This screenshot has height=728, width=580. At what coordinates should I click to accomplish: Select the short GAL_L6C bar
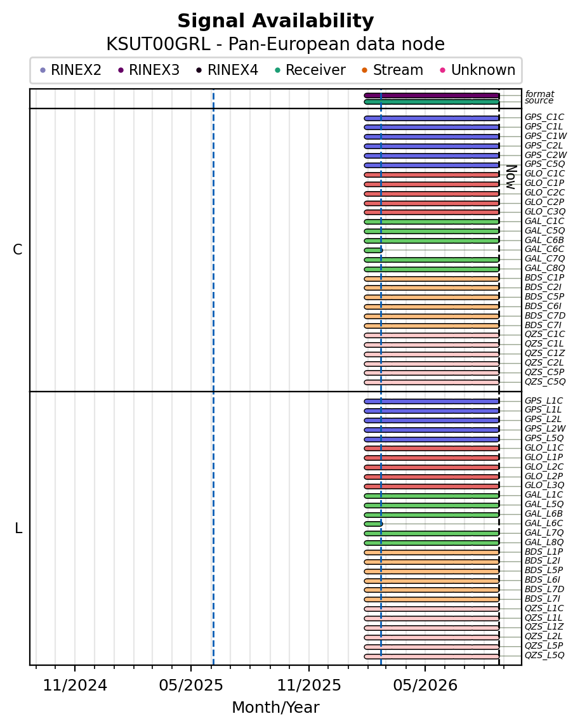[x=373, y=524]
